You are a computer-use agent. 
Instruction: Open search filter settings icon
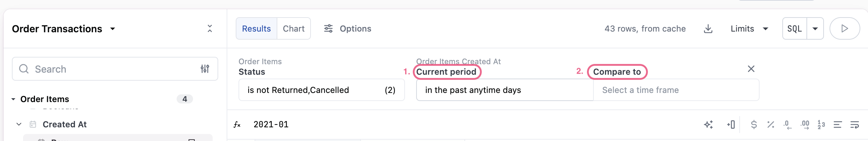205,69
